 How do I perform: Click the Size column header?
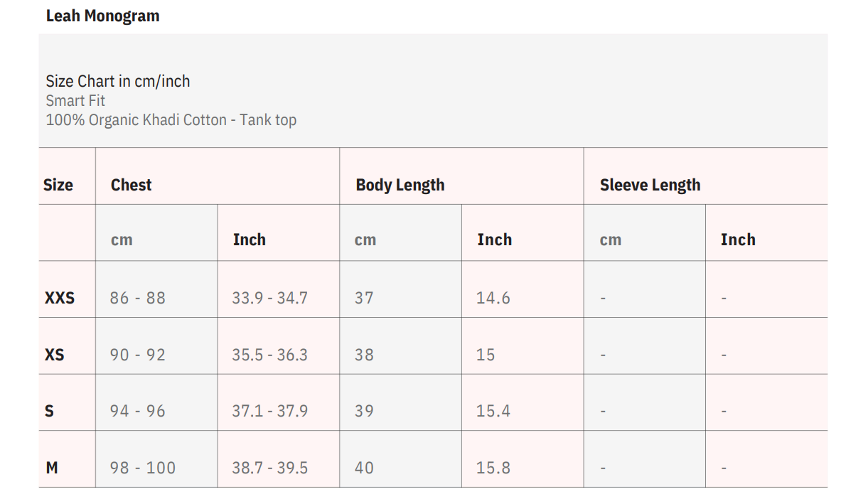tap(58, 185)
